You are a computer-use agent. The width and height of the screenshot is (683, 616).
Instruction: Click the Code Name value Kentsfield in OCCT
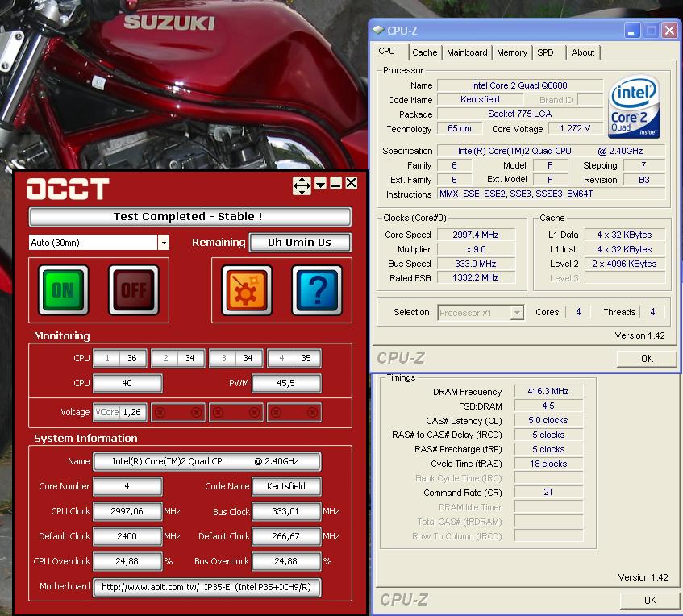(x=286, y=486)
